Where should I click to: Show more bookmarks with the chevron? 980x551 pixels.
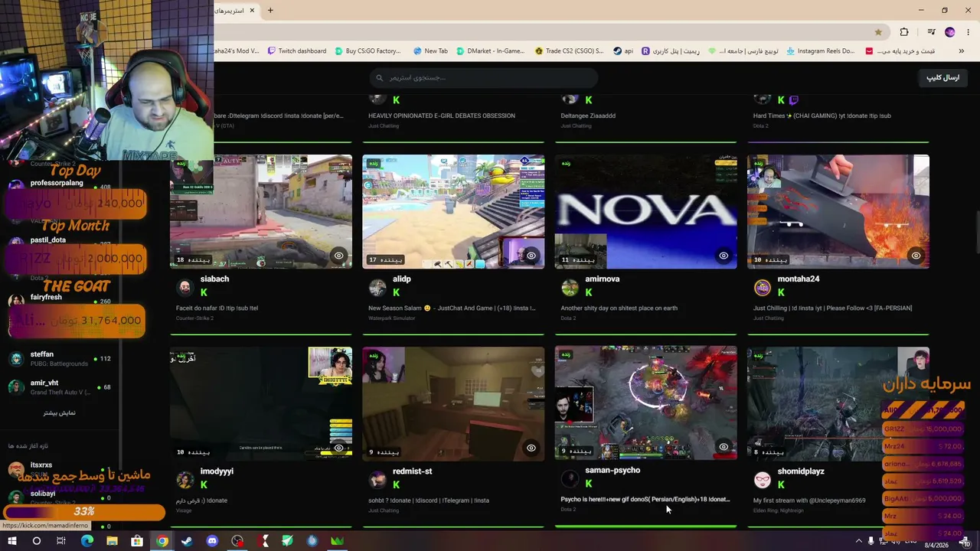[962, 51]
